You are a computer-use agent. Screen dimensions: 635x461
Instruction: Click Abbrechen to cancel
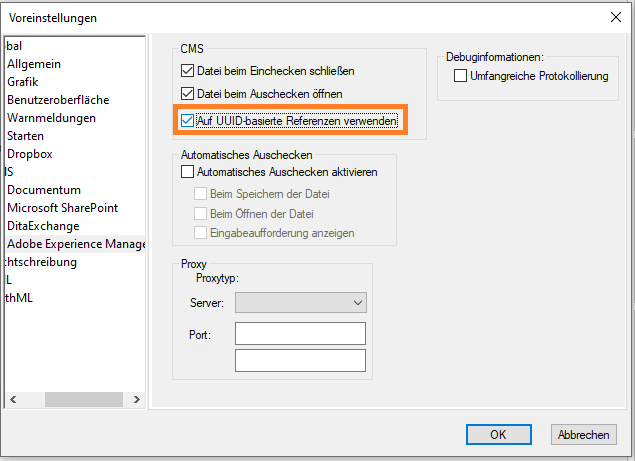(583, 435)
